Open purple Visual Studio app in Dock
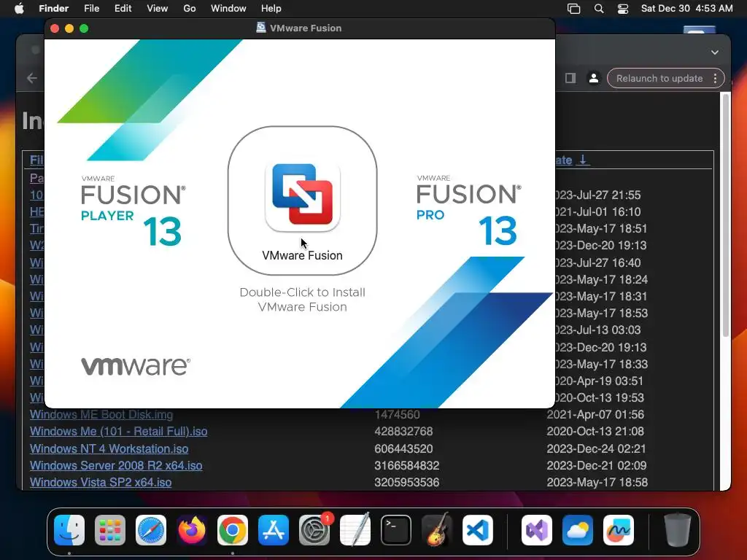Screen dimensions: 747x560 [537, 530]
